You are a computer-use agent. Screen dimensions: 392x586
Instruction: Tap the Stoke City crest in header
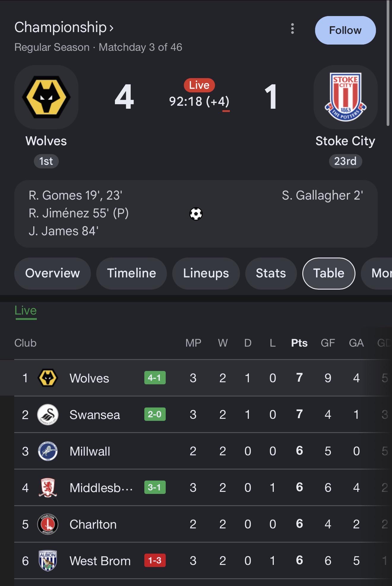345,97
